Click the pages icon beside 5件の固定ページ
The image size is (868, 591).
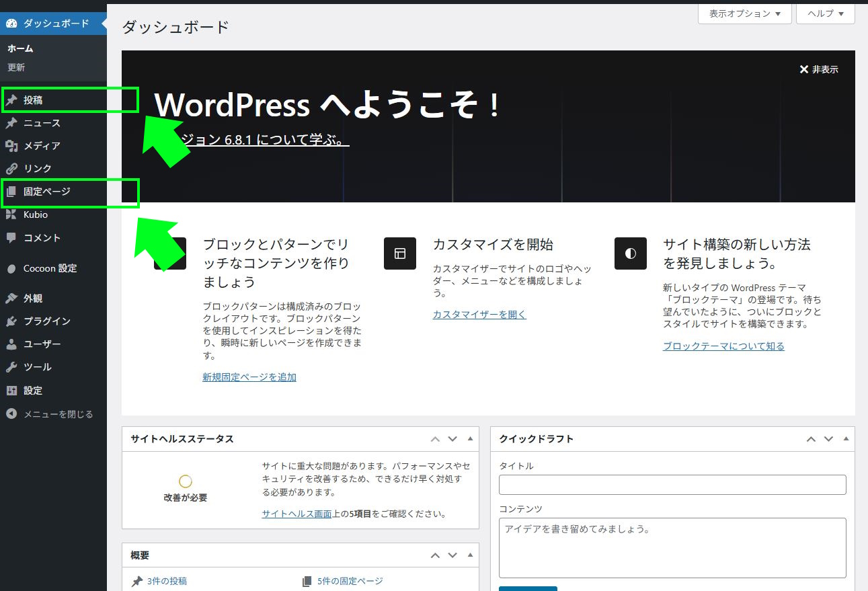point(307,582)
